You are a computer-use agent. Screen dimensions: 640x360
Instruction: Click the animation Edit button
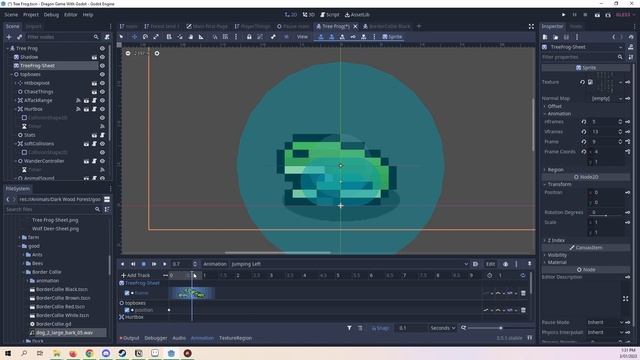click(490, 264)
